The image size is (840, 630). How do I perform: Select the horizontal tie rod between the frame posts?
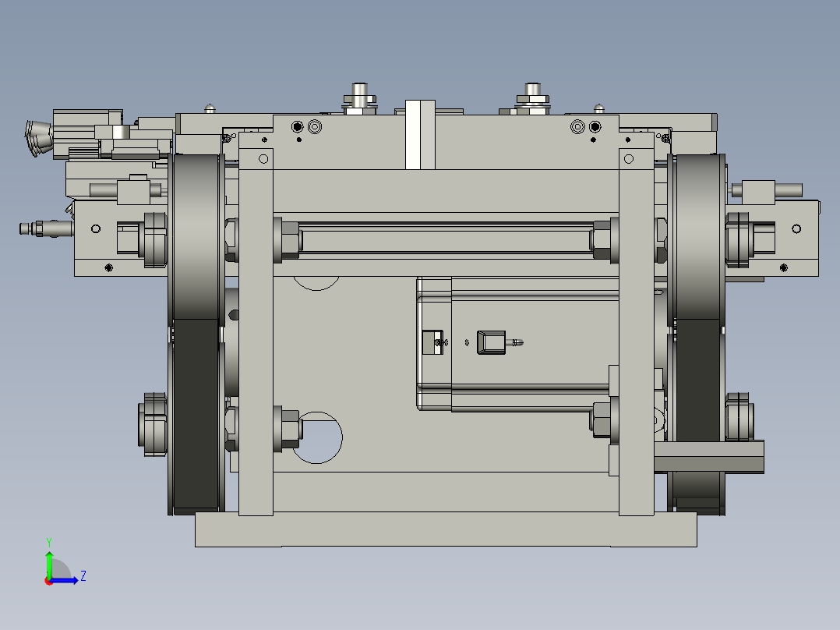[x=446, y=239]
